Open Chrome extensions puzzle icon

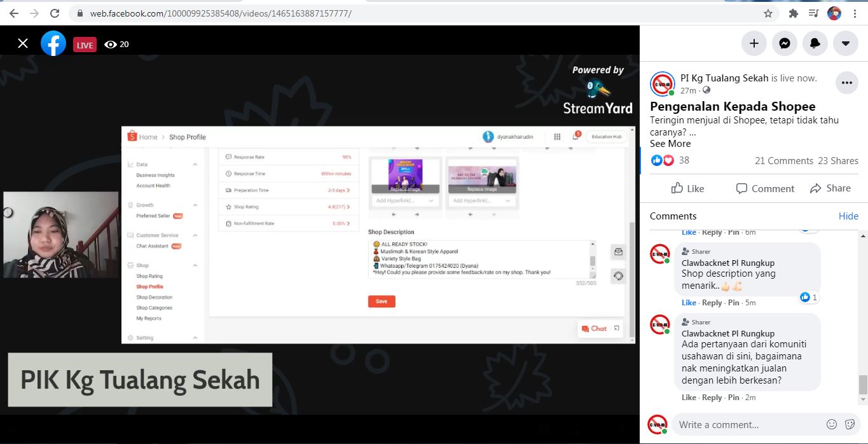coord(793,13)
